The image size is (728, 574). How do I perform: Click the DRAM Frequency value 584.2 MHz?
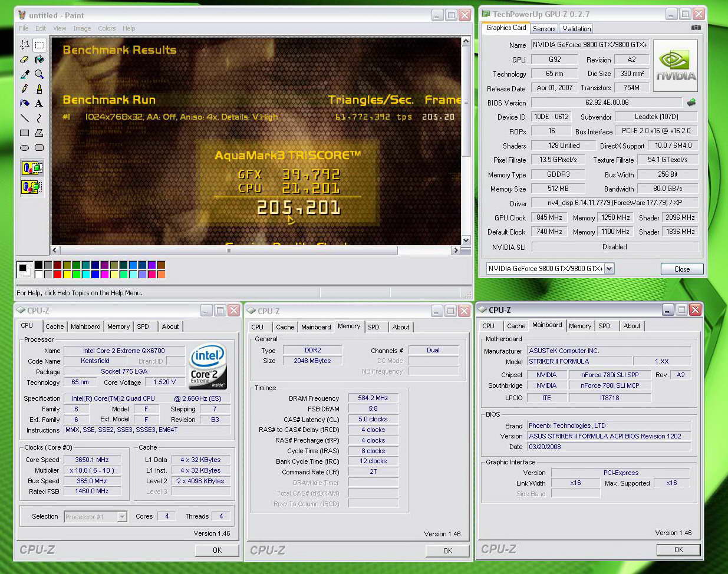(373, 398)
